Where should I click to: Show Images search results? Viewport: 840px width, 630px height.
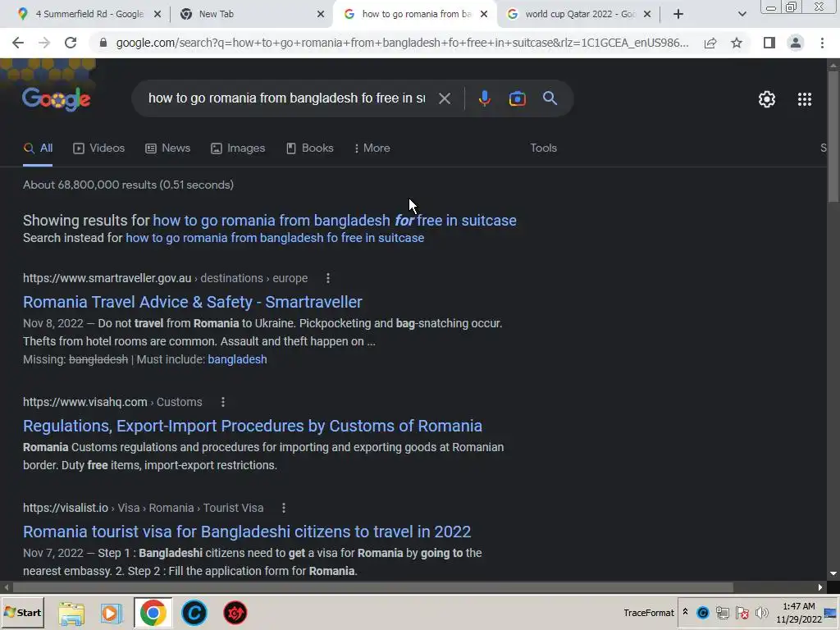point(238,148)
